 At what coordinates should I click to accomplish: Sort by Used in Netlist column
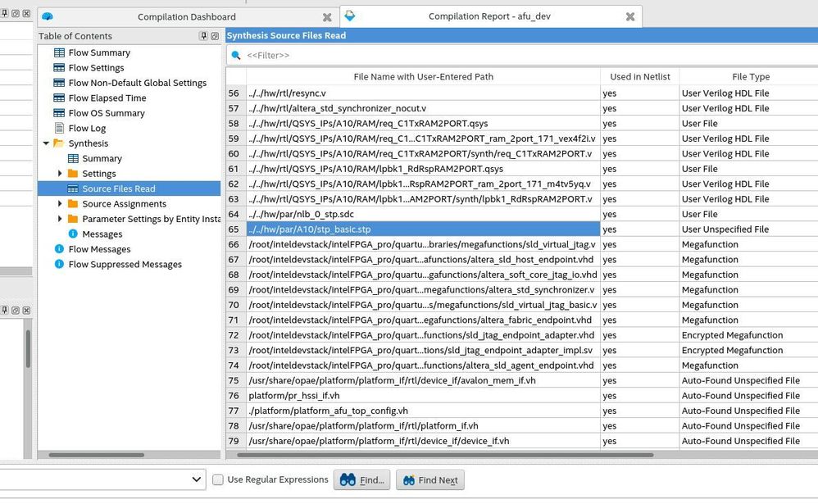point(640,77)
